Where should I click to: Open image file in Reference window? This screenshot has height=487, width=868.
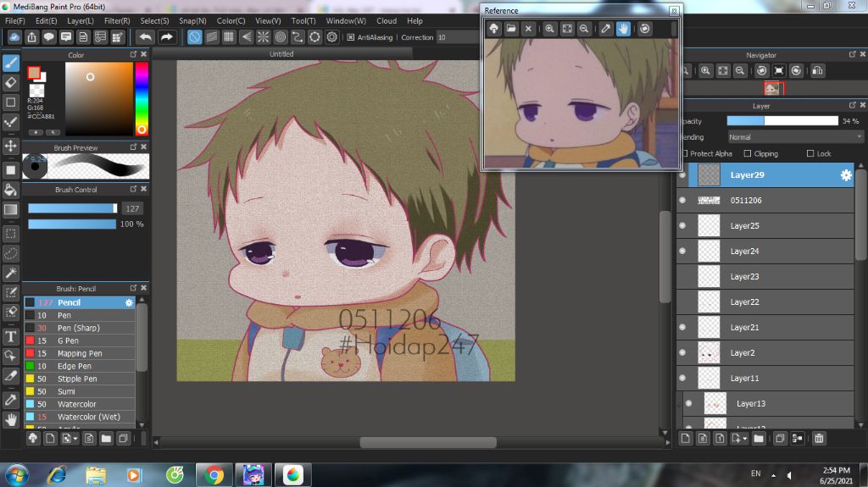(511, 29)
